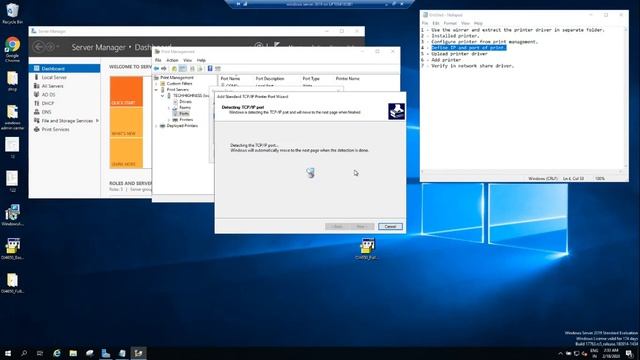
Task: Click LEARN MORE tile in Server Manager
Action: 126,153
